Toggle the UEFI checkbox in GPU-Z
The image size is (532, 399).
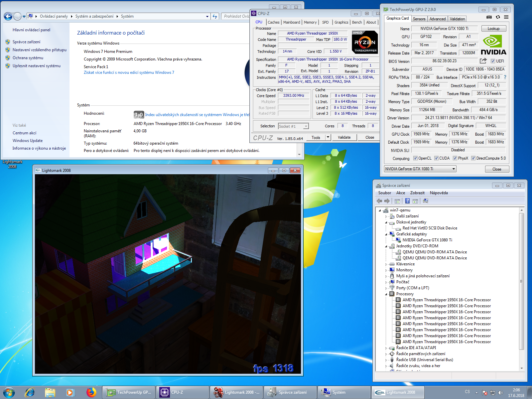(493, 61)
